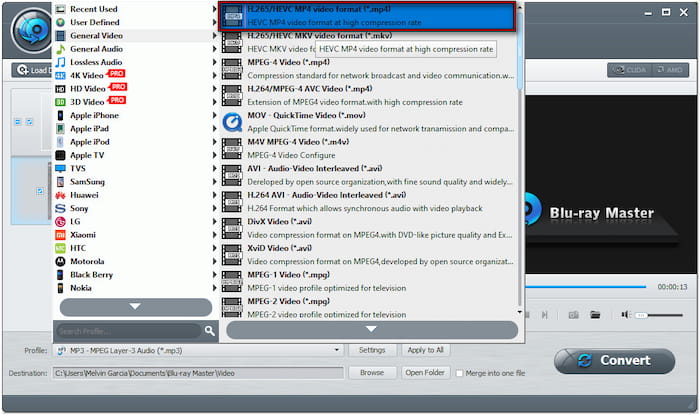The image size is (700, 415).
Task: Click the SamSung device icon
Action: [x=60, y=182]
